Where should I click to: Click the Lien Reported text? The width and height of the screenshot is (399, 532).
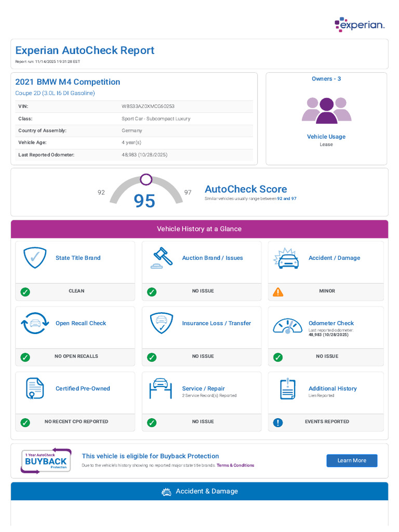[321, 395]
